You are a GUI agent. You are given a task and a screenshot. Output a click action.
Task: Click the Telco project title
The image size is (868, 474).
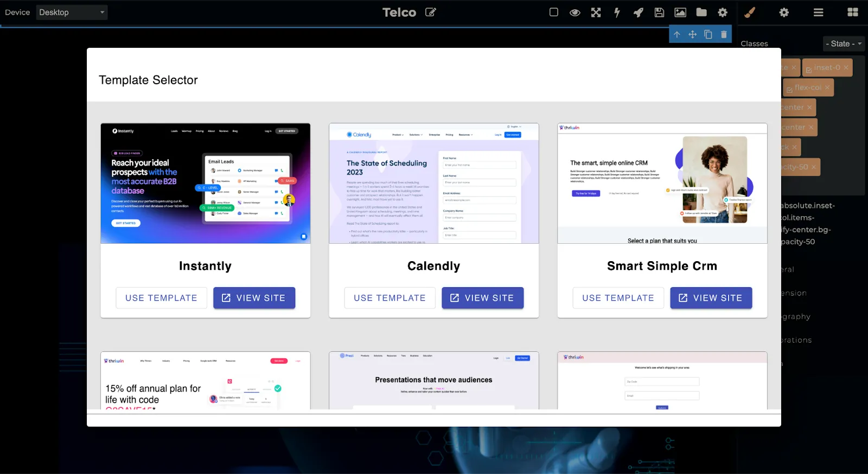click(399, 12)
